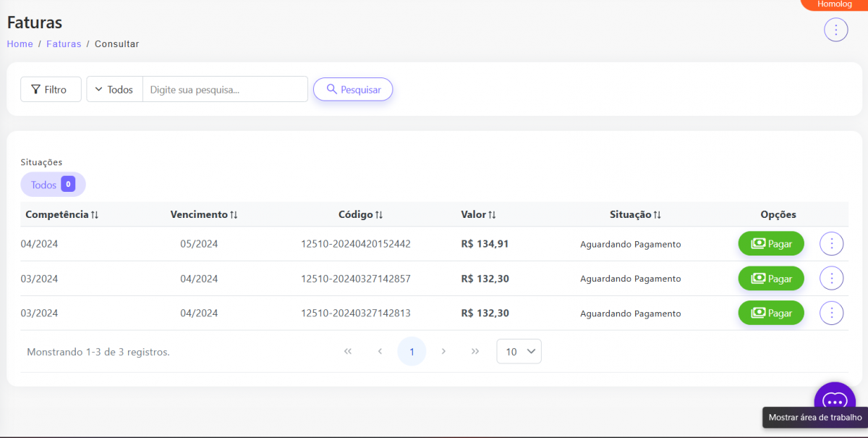Focus the Digite sua pesquisa search field
Viewport: 868px width, 438px height.
225,90
